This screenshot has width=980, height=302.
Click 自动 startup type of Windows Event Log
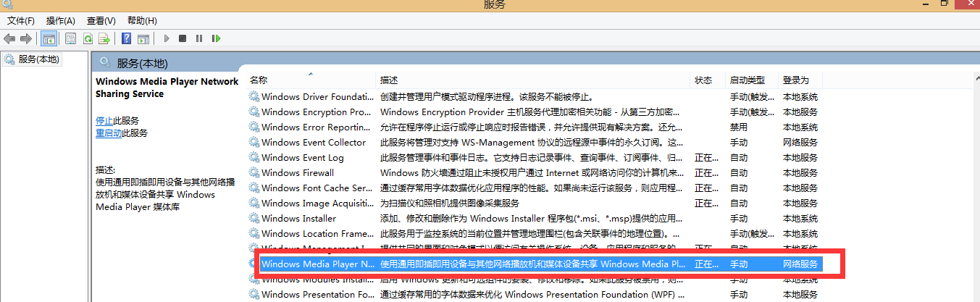[738, 157]
